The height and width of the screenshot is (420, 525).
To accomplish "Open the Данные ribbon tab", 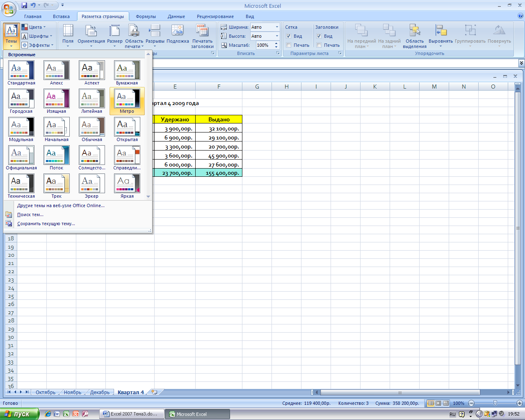I will pos(176,16).
